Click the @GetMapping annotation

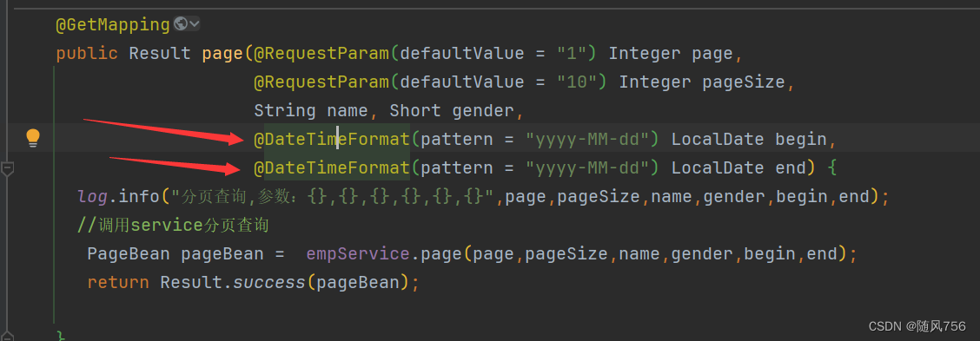pos(113,25)
